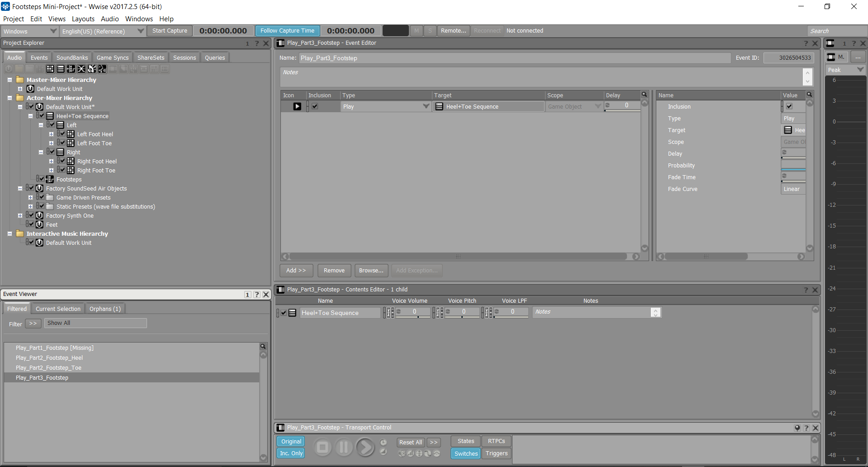
Task: Open help for the Project Explorer panel
Action: [x=256, y=43]
